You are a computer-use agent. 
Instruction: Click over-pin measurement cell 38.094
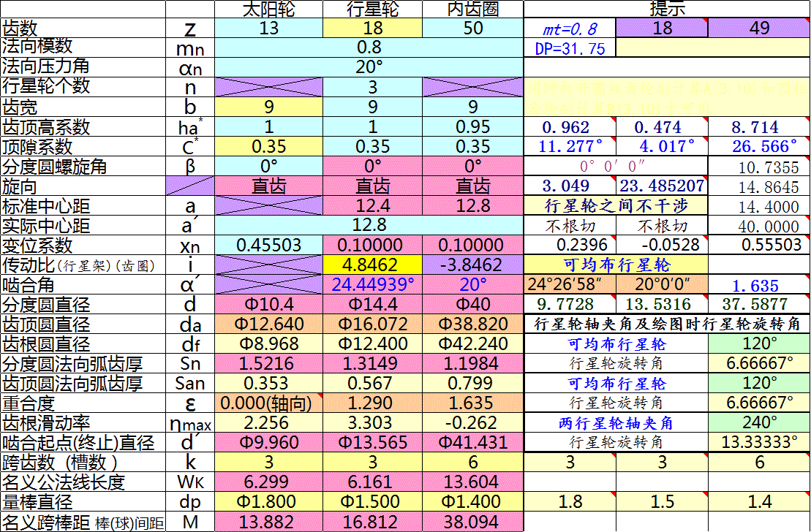[x=472, y=521]
